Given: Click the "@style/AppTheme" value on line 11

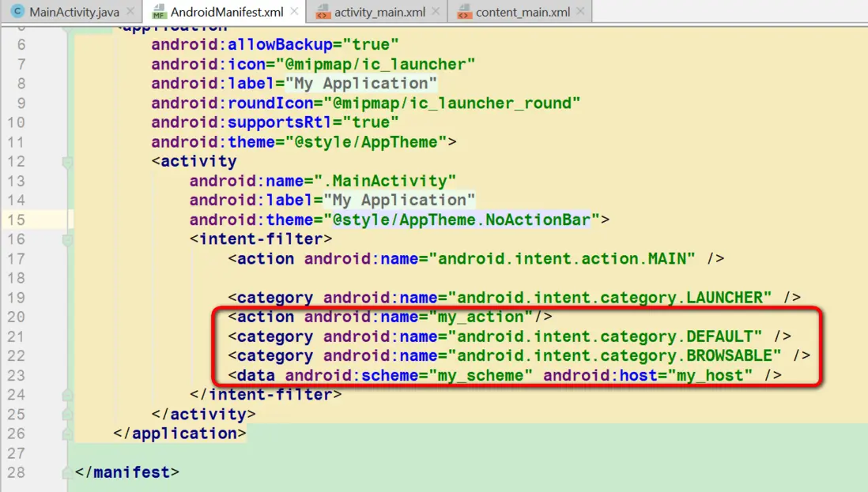Looking at the screenshot, I should 366,142.
